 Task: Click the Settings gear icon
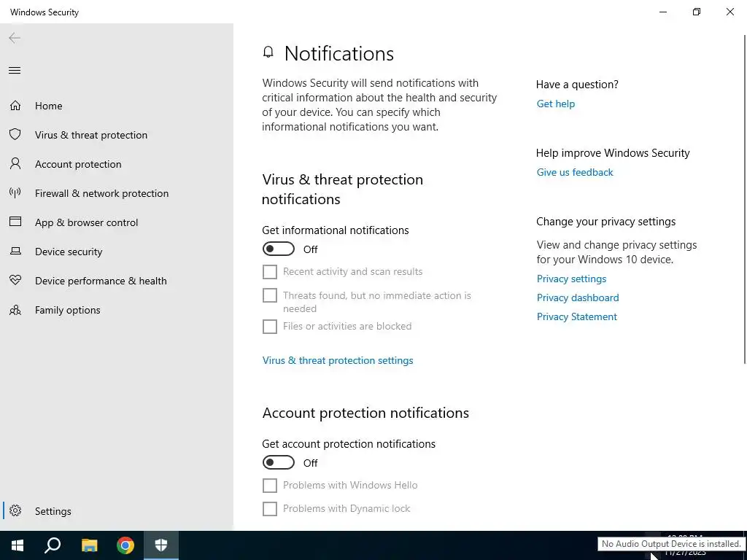click(x=15, y=510)
